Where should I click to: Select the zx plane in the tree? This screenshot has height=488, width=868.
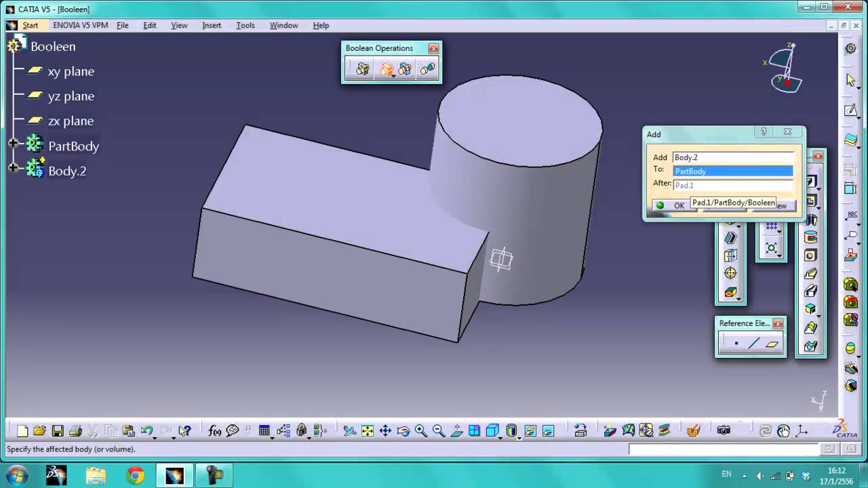pyautogui.click(x=60, y=121)
